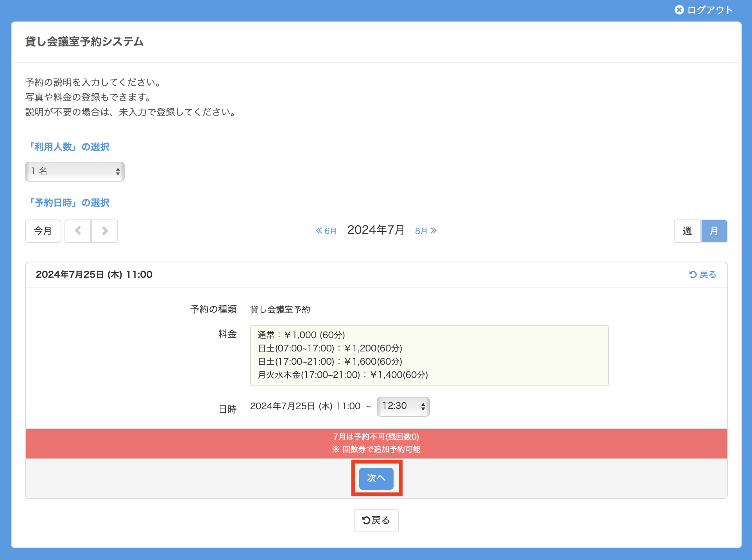Open the 利用人数 1名 dropdown
This screenshot has width=752, height=560.
tap(75, 171)
